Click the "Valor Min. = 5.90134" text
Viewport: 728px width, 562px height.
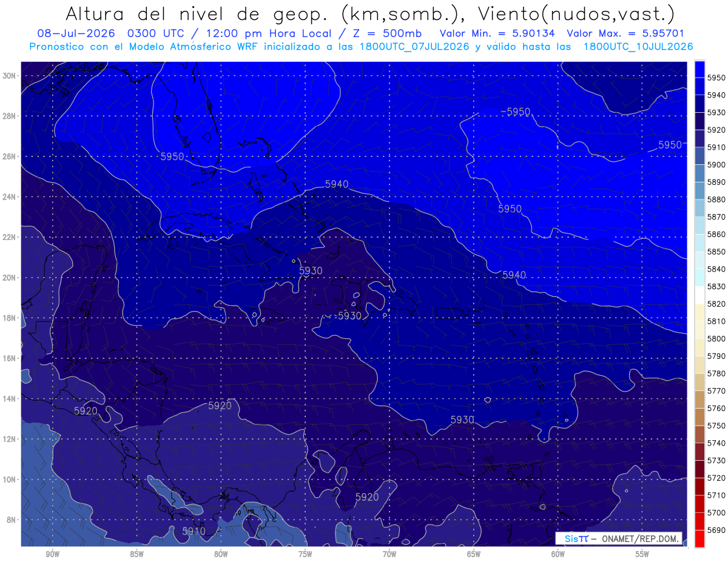tap(497, 34)
